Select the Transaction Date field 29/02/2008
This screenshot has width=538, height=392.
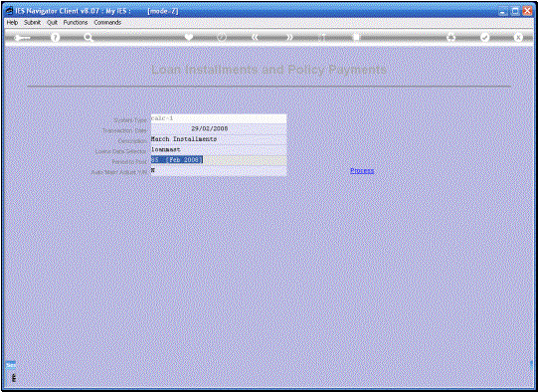[x=219, y=128]
